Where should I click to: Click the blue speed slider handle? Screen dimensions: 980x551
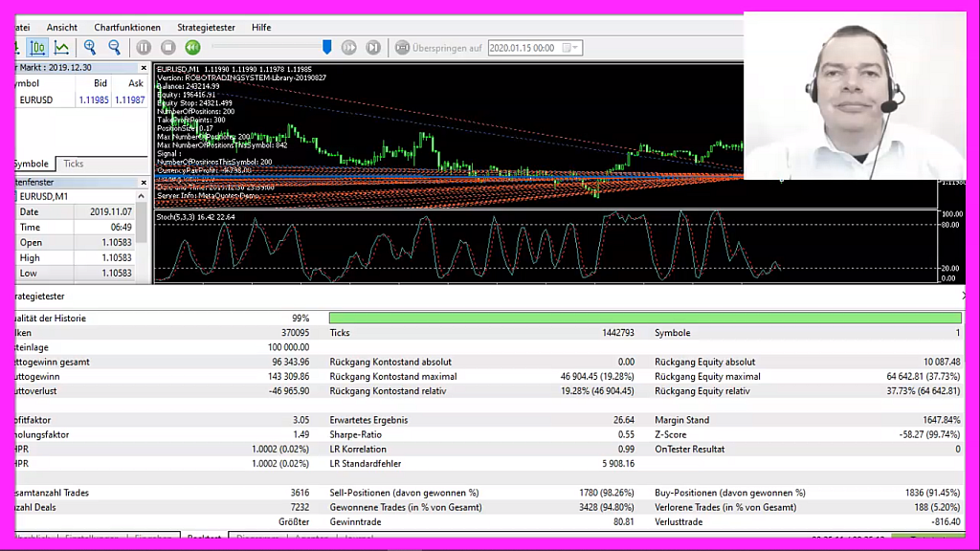pos(327,47)
